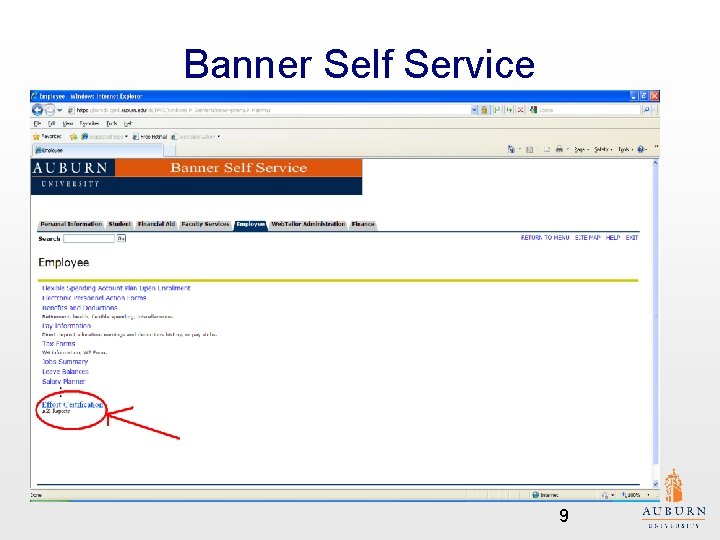The width and height of the screenshot is (720, 540).
Task: Click the Print icon in command bar
Action: pos(559,149)
